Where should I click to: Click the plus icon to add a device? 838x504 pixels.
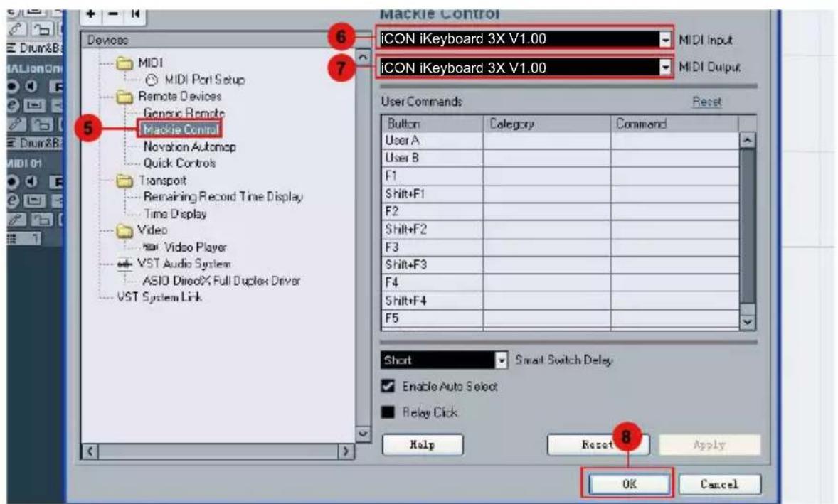click(x=91, y=14)
